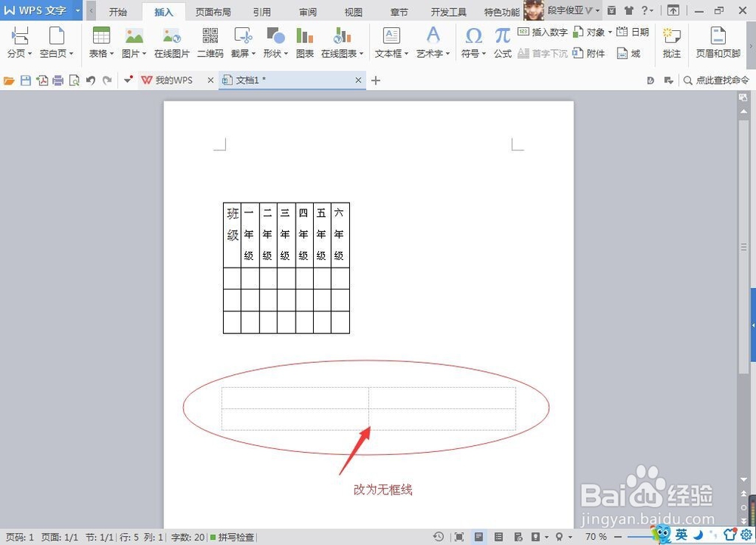The width and height of the screenshot is (756, 545).
Task: Open the 段宇俊亚 user account menu
Action: click(x=574, y=10)
